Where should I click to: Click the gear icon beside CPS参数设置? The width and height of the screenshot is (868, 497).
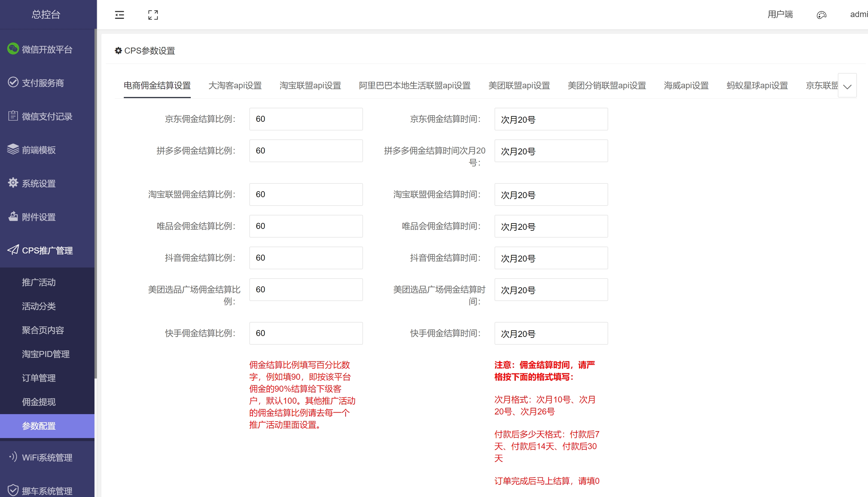(x=118, y=51)
